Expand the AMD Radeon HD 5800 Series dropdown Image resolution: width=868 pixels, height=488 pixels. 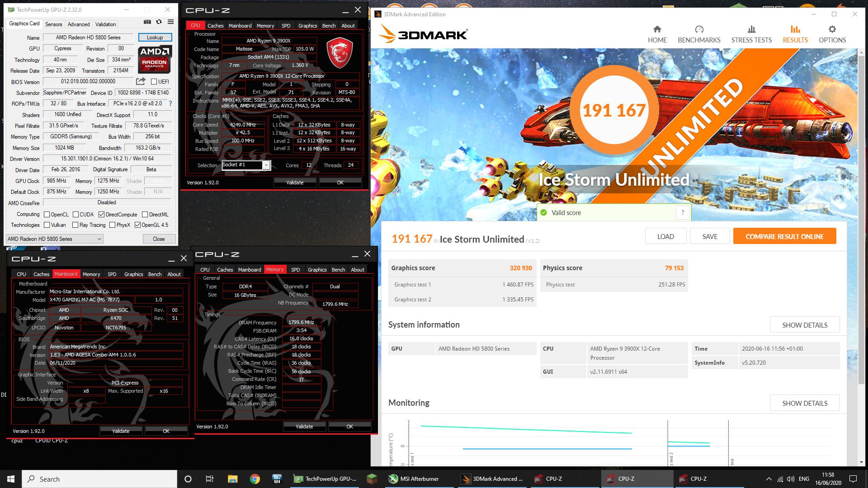pyautogui.click(x=55, y=239)
